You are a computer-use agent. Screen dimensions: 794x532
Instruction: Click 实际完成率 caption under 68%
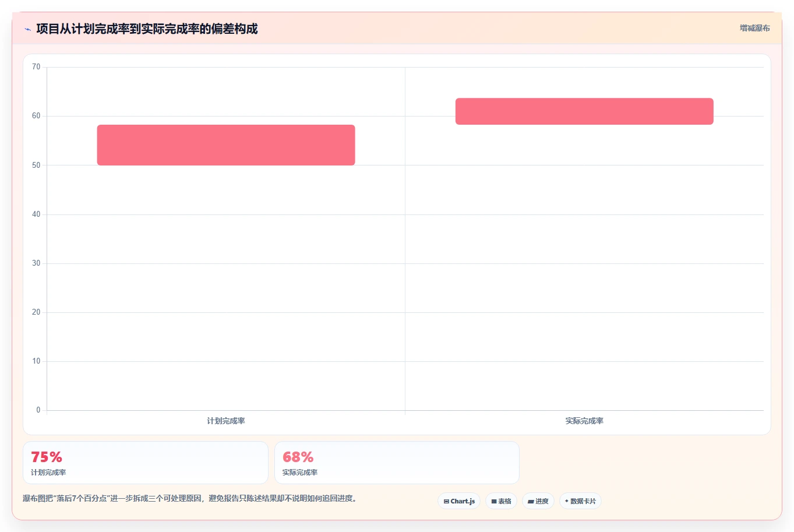300,473
